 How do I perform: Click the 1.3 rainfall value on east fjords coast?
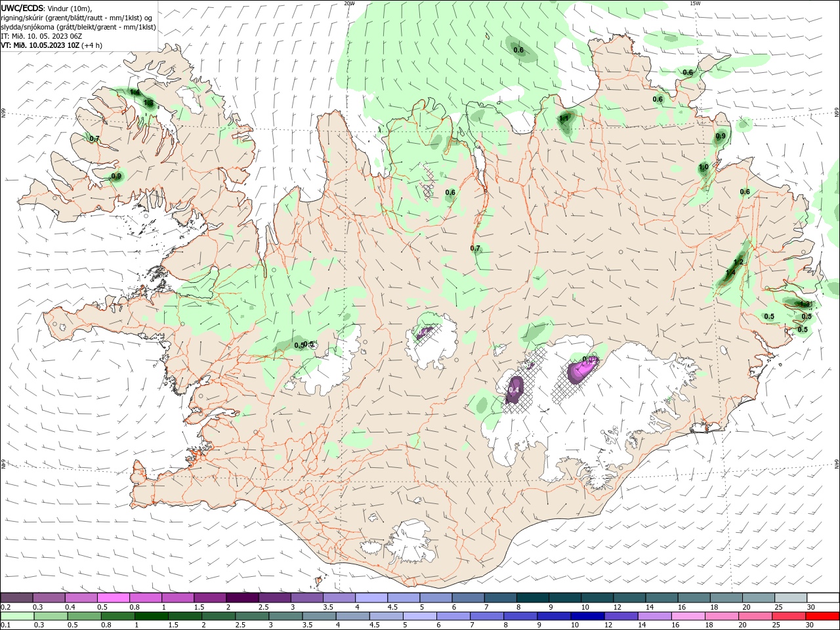click(x=806, y=304)
